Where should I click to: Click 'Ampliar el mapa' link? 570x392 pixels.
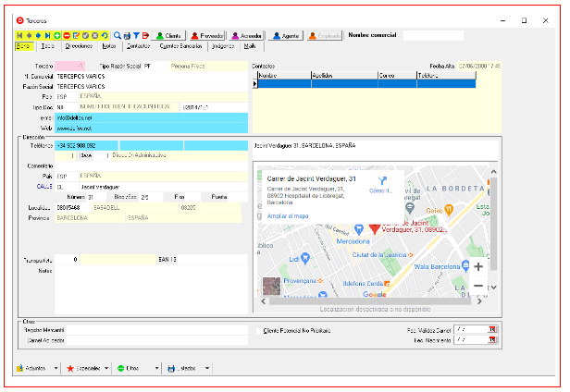tap(287, 214)
